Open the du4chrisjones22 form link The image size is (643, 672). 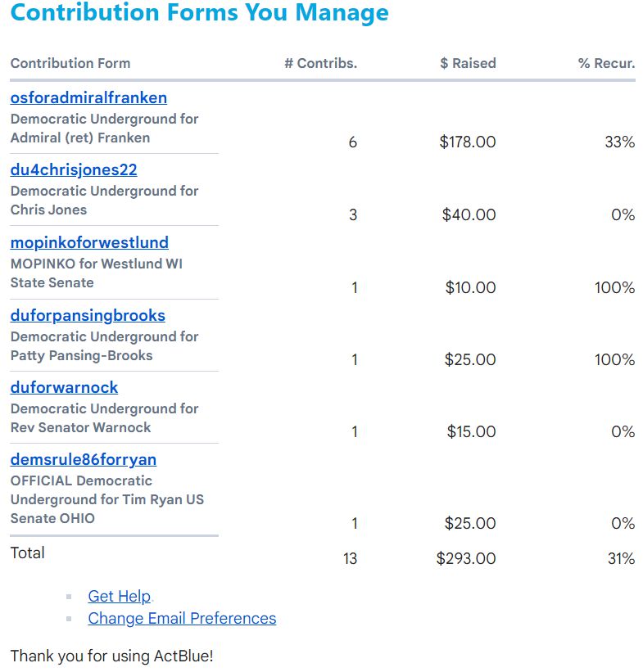(74, 170)
